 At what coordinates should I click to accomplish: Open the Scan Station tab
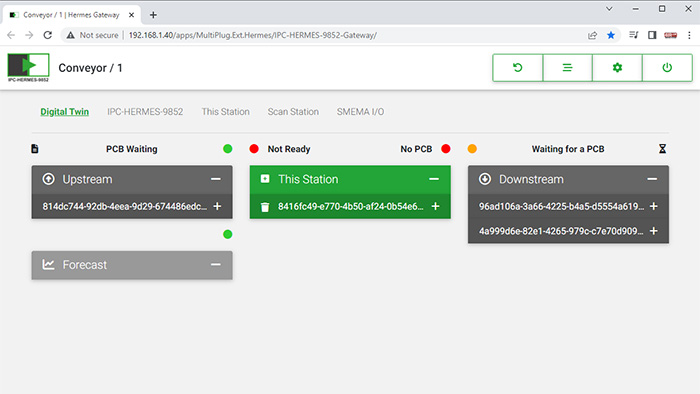[293, 112]
